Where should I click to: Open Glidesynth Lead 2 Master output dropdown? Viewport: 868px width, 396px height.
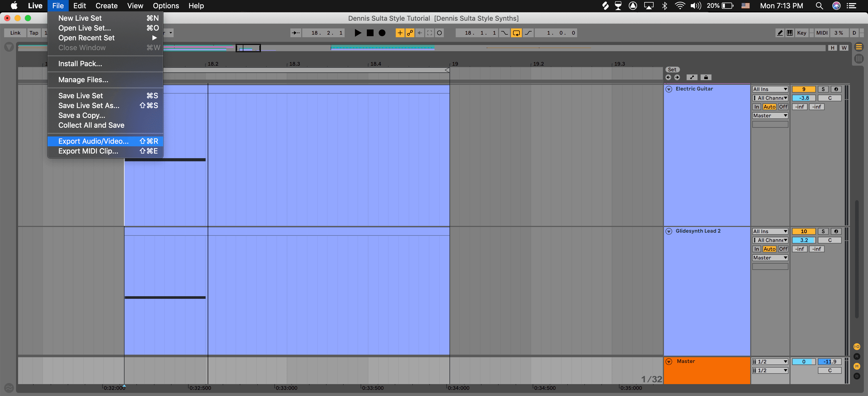click(770, 257)
